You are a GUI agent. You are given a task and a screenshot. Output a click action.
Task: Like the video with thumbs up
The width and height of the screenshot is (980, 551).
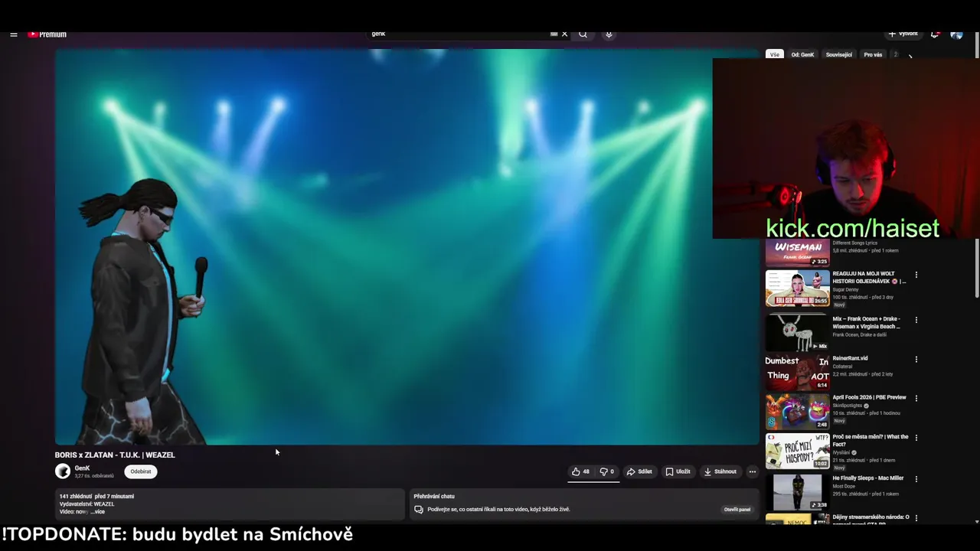[x=581, y=471]
